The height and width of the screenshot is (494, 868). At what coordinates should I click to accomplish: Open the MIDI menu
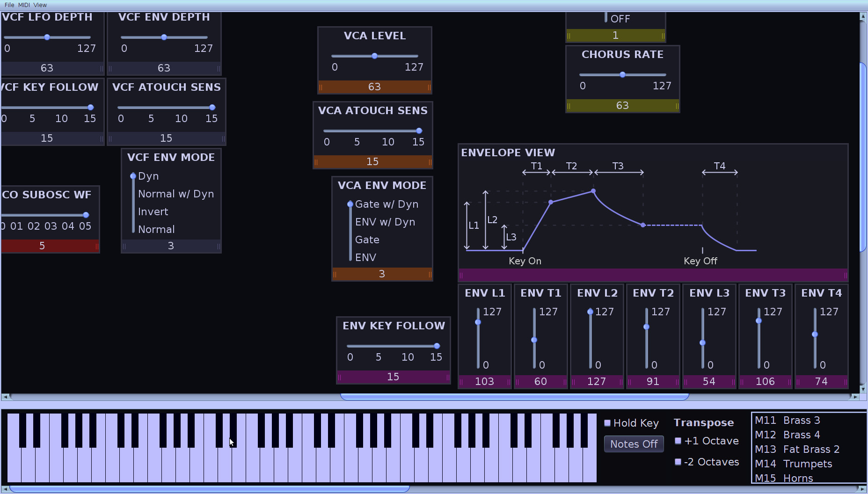(24, 5)
